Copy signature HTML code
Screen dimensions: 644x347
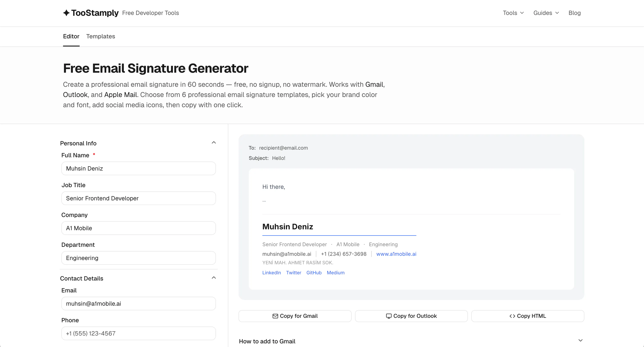pos(528,316)
